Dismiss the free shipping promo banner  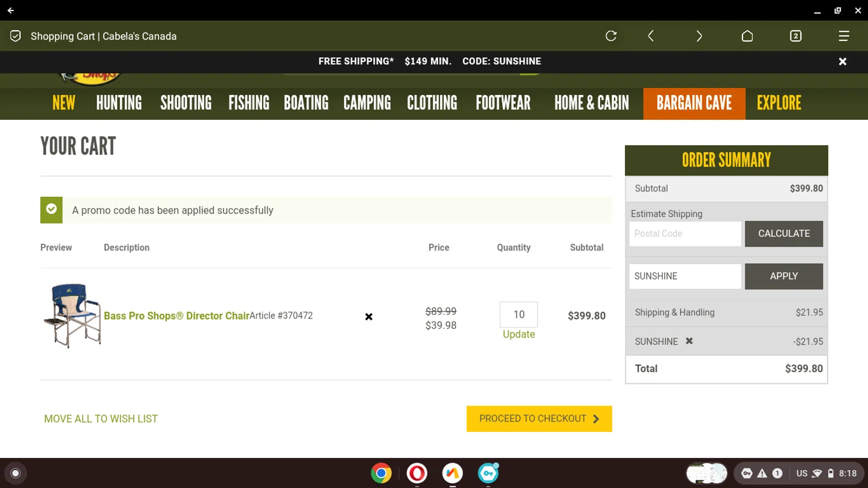843,61
